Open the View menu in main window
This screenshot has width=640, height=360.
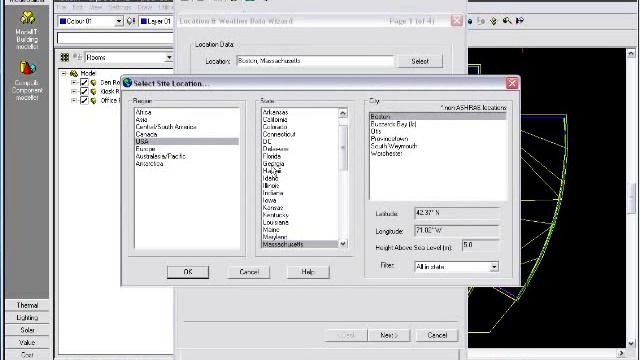coord(96,7)
